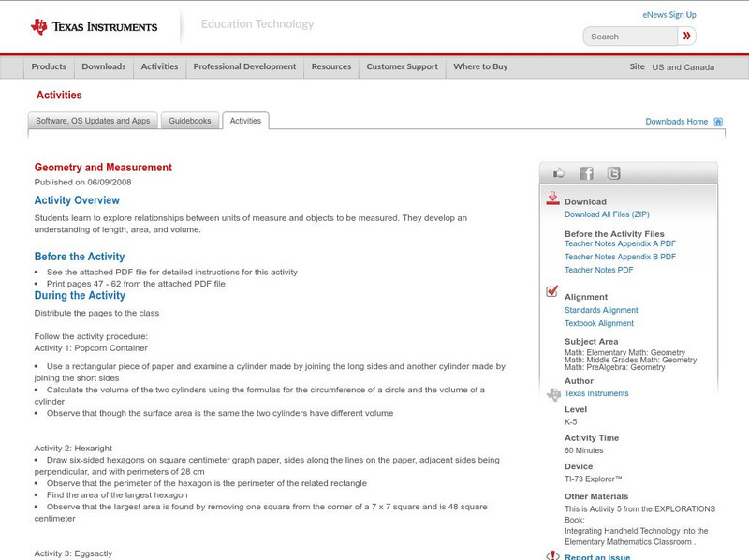749x560 pixels.
Task: Open the Professional Development menu
Action: (x=244, y=66)
